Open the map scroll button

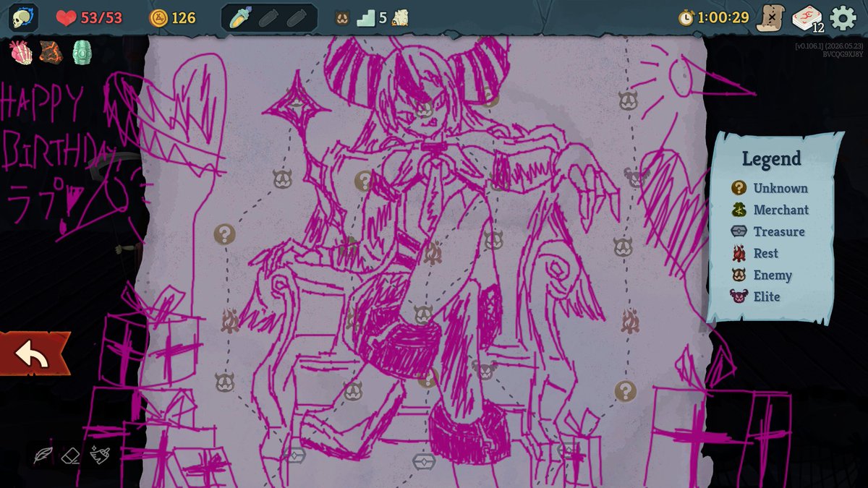point(771,18)
